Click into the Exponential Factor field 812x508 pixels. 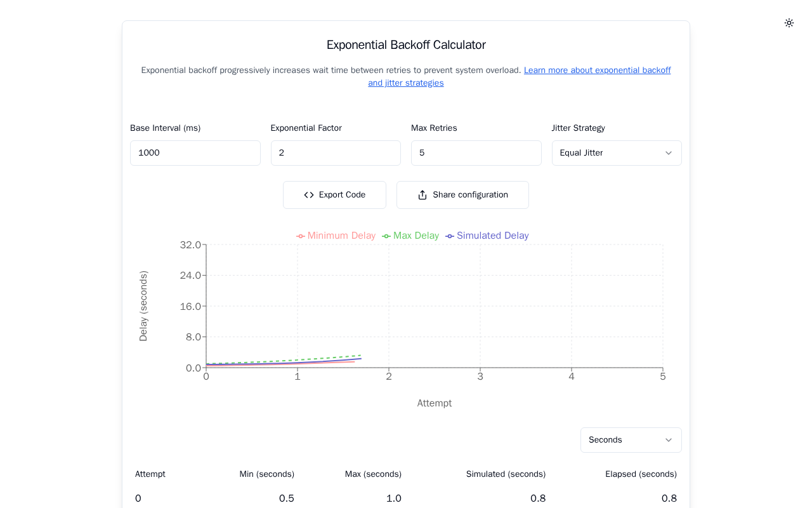[336, 153]
